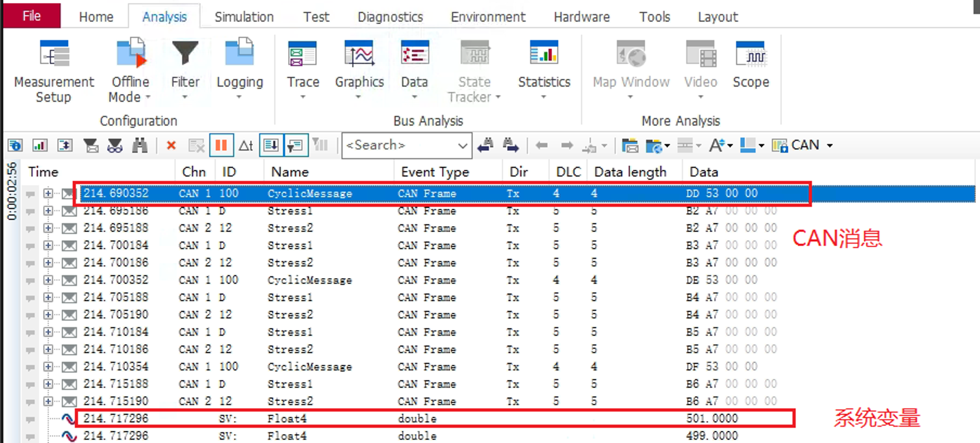This screenshot has width=980, height=443.
Task: Open the Offline Mode menu
Action: pyautogui.click(x=130, y=71)
